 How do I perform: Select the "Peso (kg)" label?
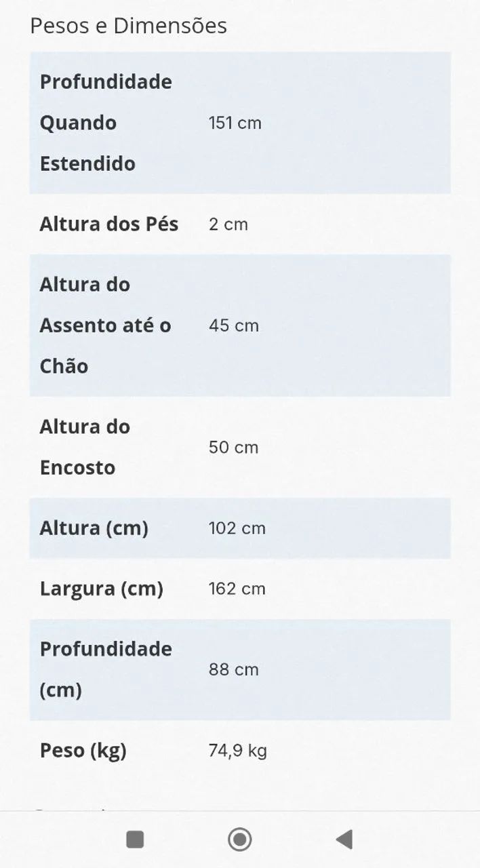click(x=85, y=750)
